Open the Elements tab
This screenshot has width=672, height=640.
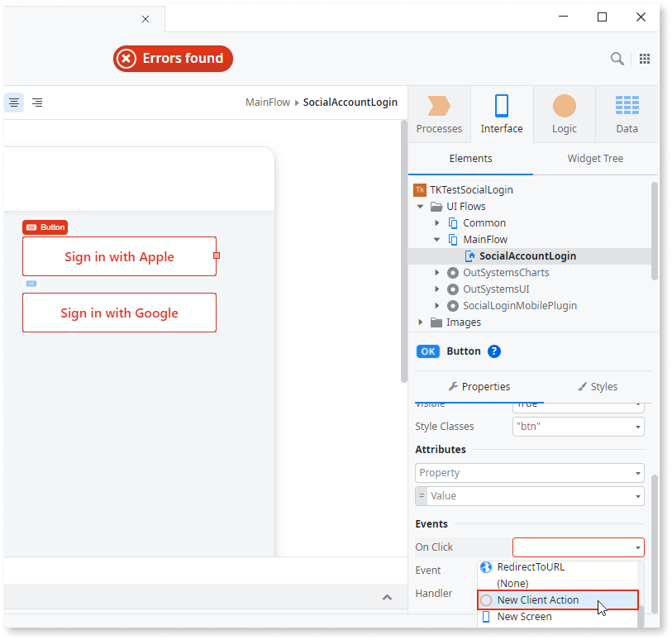(x=470, y=159)
